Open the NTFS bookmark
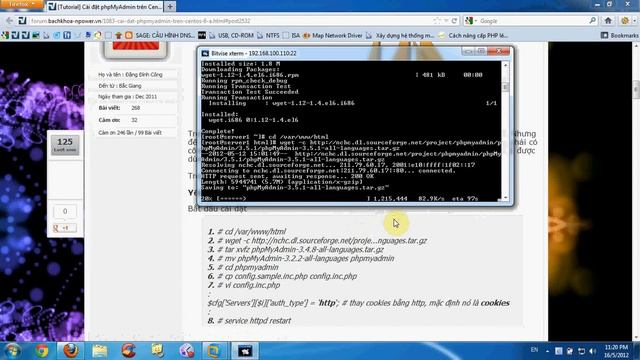Screen dimensions: 640x360 pyautogui.click(x=268, y=36)
